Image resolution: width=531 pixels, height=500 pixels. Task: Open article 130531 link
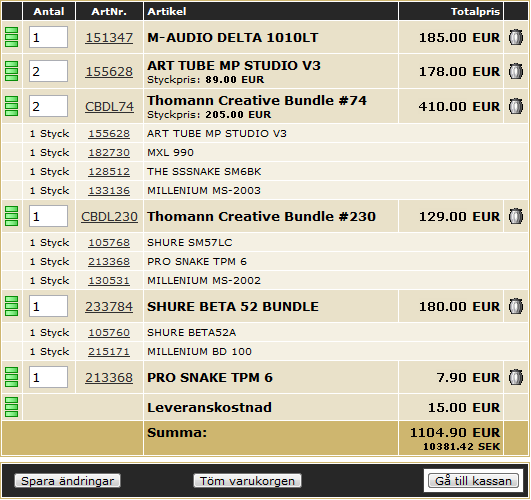[109, 281]
